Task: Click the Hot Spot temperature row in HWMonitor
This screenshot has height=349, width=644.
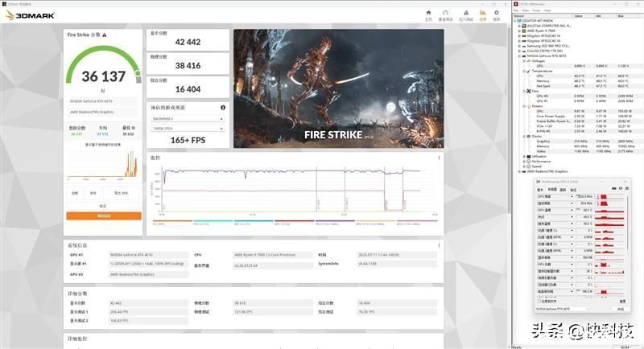Action: pyautogui.click(x=583, y=86)
